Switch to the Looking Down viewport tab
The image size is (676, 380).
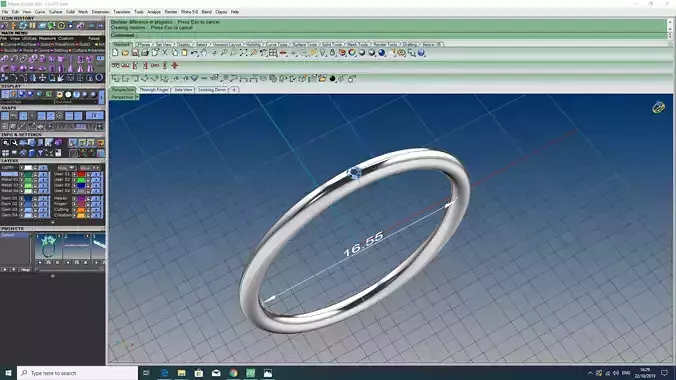[212, 90]
